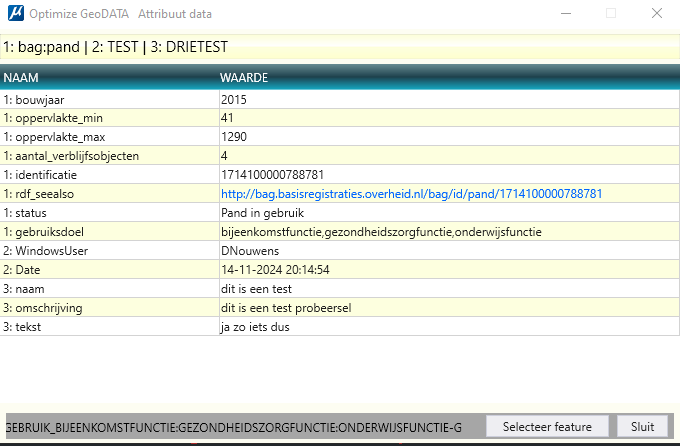Select the '1: identificatie' cell
680x446 pixels.
(110, 175)
